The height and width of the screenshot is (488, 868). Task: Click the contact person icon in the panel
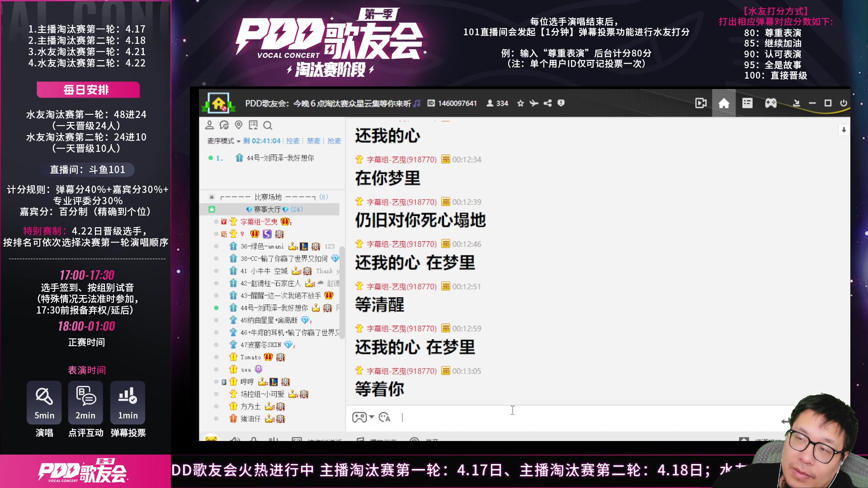coord(209,125)
